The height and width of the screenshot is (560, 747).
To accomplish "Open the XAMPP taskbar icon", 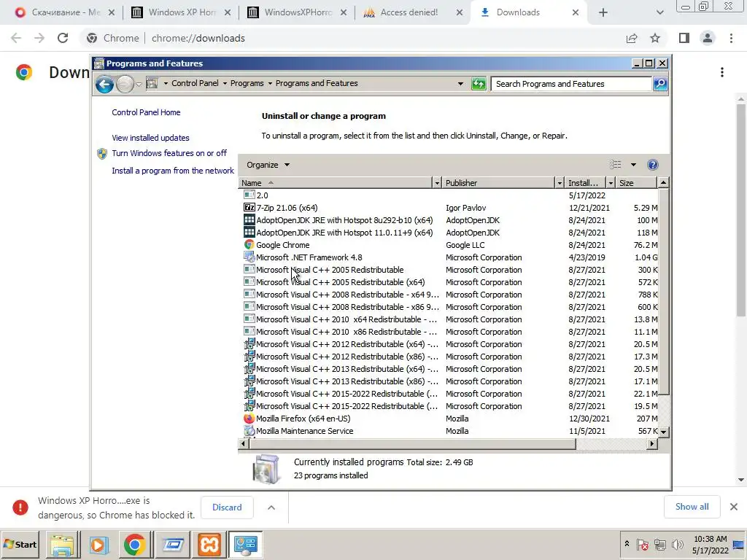I will tap(209, 545).
